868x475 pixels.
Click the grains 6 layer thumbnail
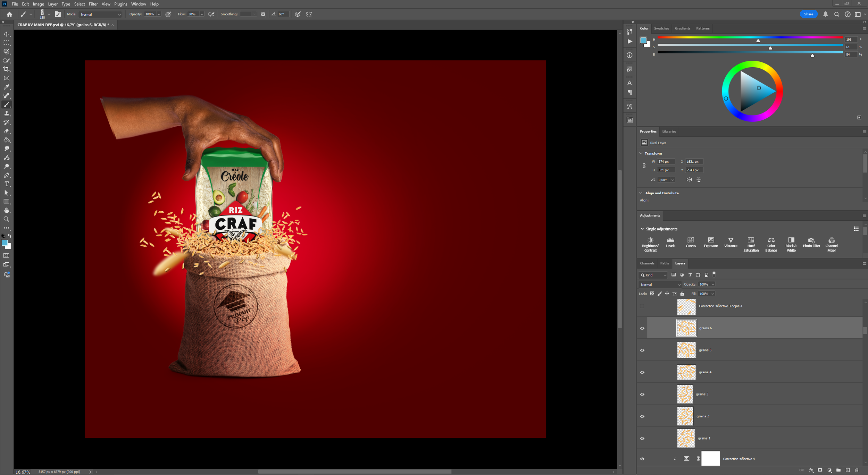click(x=686, y=328)
